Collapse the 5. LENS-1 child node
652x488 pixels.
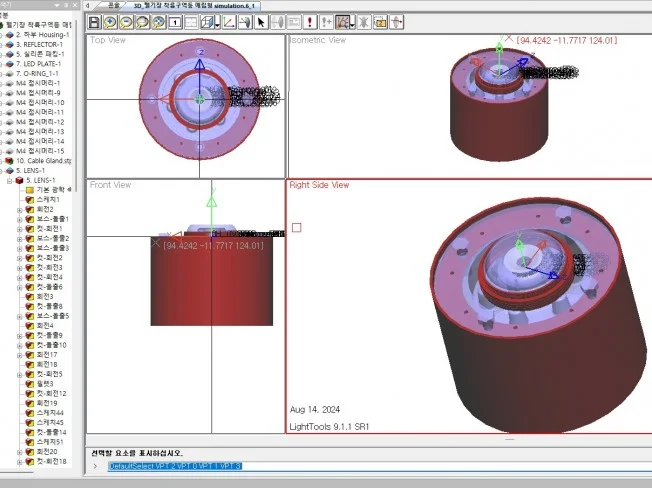click(x=8, y=180)
